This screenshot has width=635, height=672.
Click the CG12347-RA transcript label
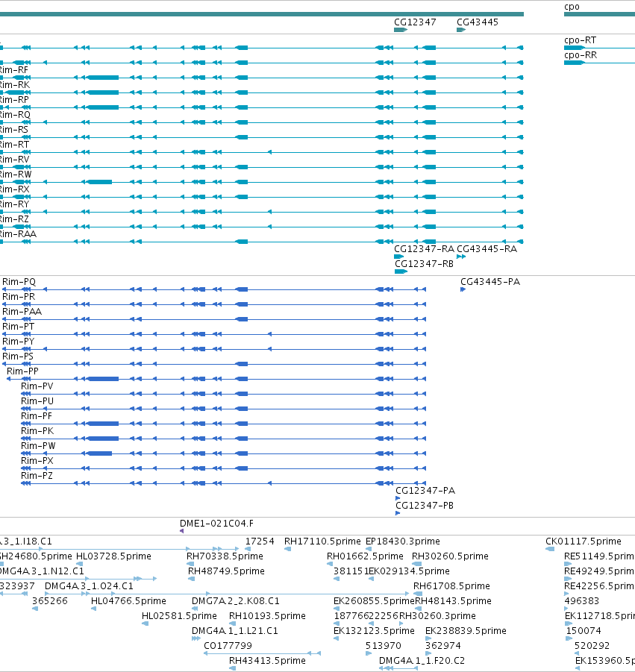424,249
